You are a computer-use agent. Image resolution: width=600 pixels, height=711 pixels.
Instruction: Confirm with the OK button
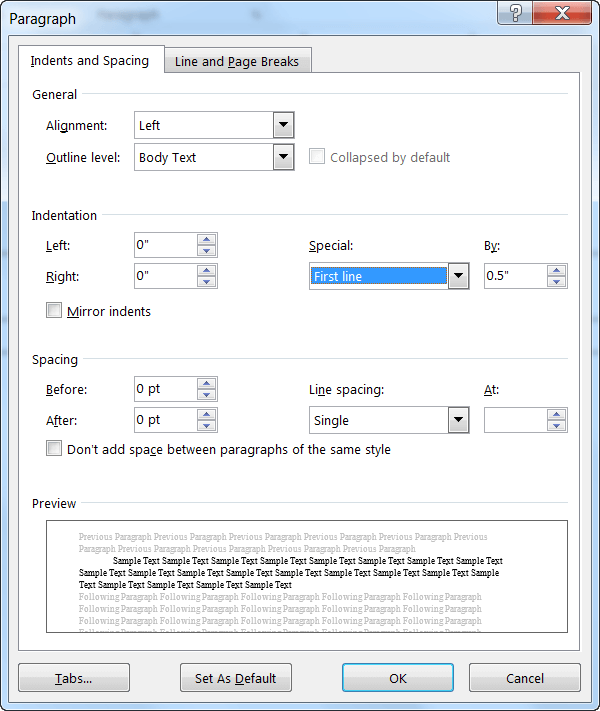[398, 678]
